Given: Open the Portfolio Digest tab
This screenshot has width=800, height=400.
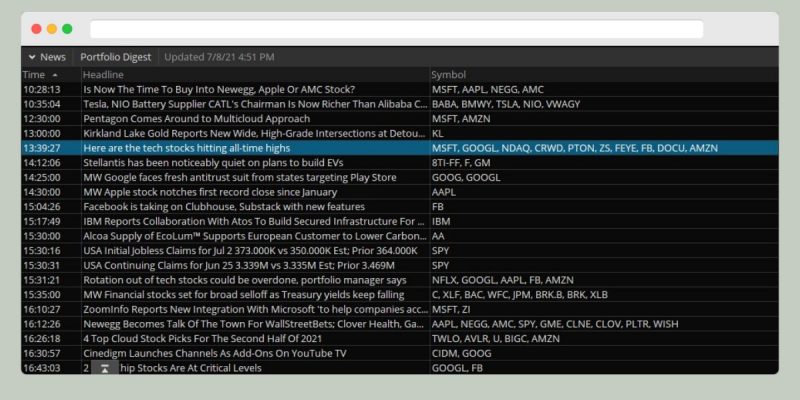Looking at the screenshot, I should tap(115, 57).
